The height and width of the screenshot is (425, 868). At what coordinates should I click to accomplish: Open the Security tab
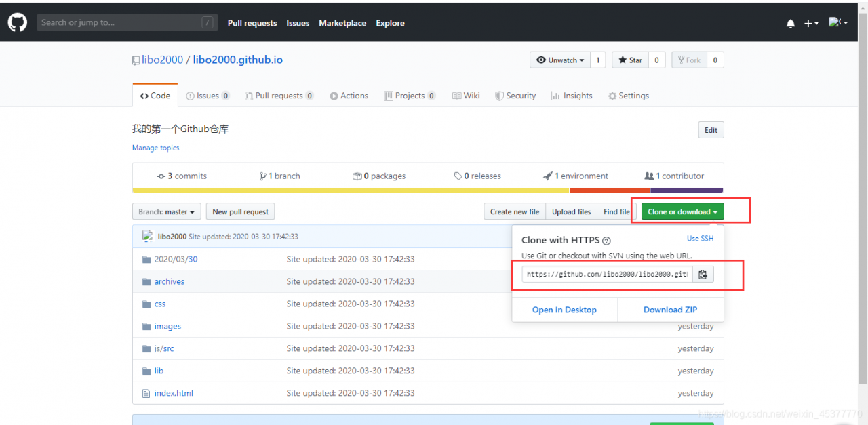point(515,96)
